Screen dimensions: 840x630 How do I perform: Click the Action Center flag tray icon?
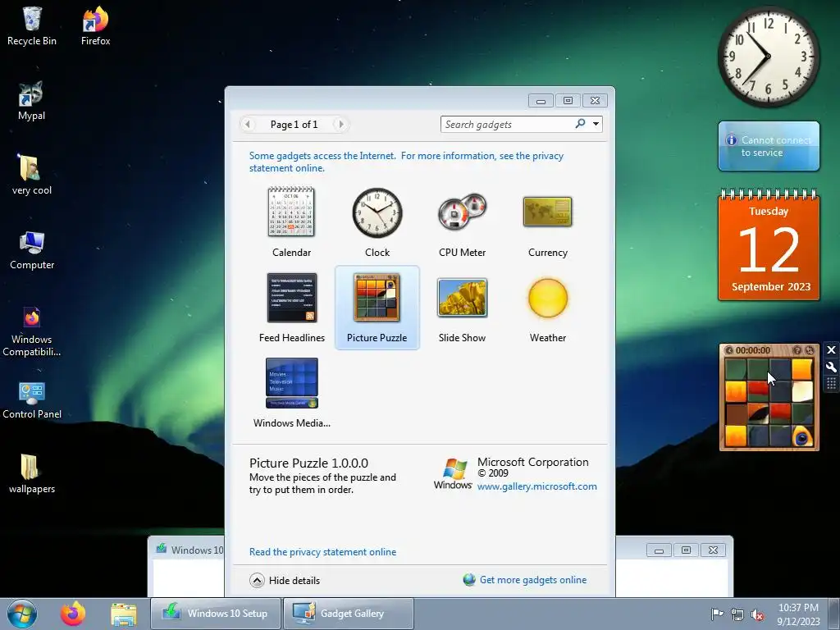point(717,614)
